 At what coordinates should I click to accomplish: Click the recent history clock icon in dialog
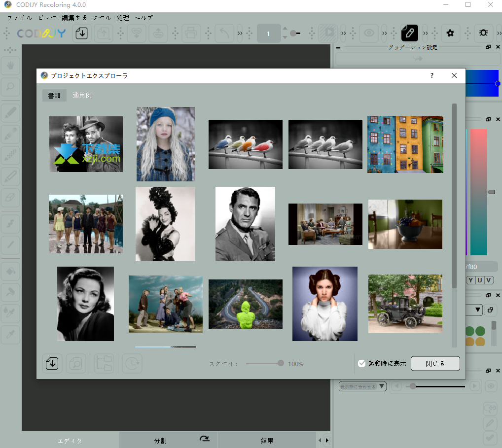[x=132, y=364]
